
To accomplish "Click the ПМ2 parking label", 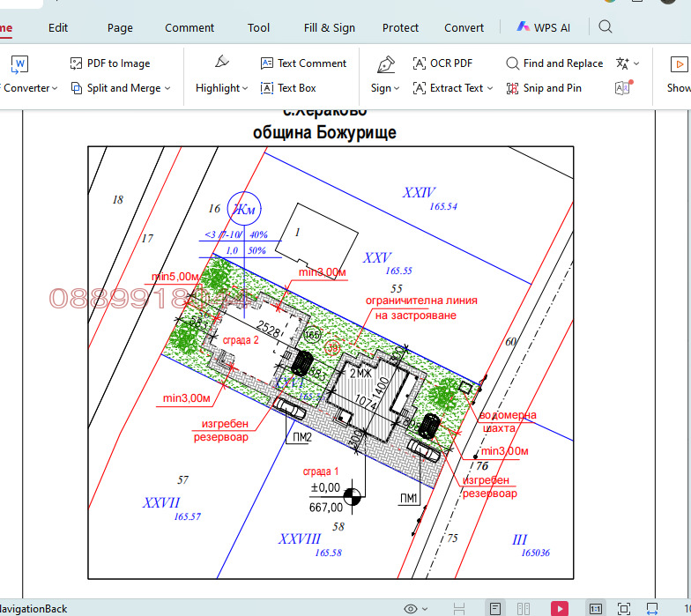I will (x=301, y=437).
